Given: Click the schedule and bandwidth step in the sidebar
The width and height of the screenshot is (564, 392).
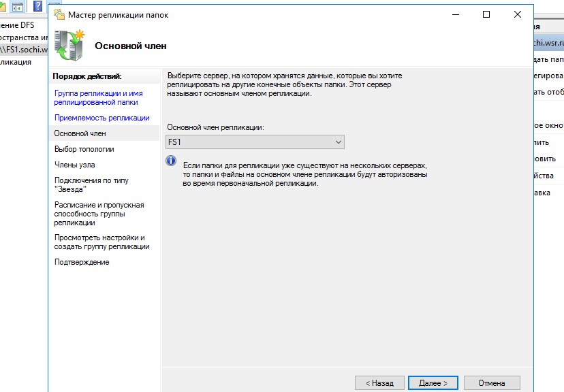Looking at the screenshot, I should pos(99,214).
